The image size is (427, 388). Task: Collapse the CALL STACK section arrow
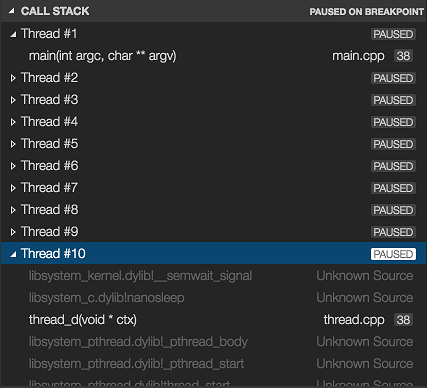12,11
